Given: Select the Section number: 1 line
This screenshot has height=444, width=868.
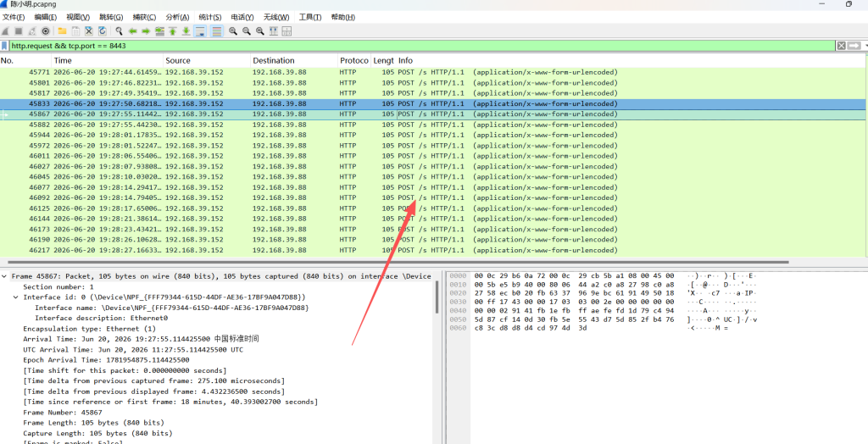Looking at the screenshot, I should pos(58,286).
